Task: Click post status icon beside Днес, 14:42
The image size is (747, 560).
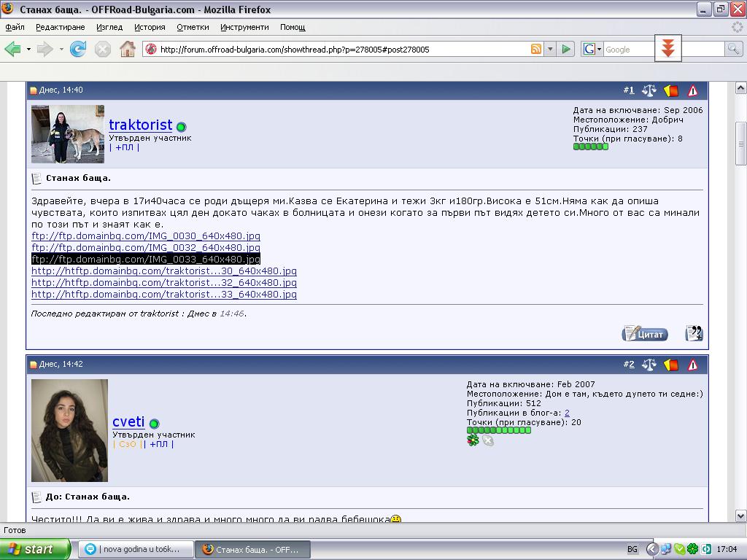Action: tap(34, 365)
